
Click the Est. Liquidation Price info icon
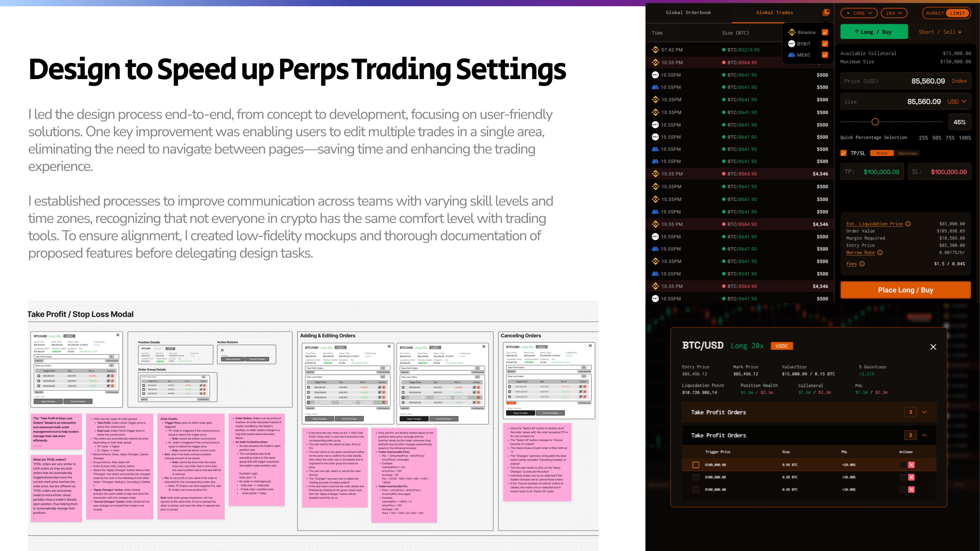click(908, 224)
